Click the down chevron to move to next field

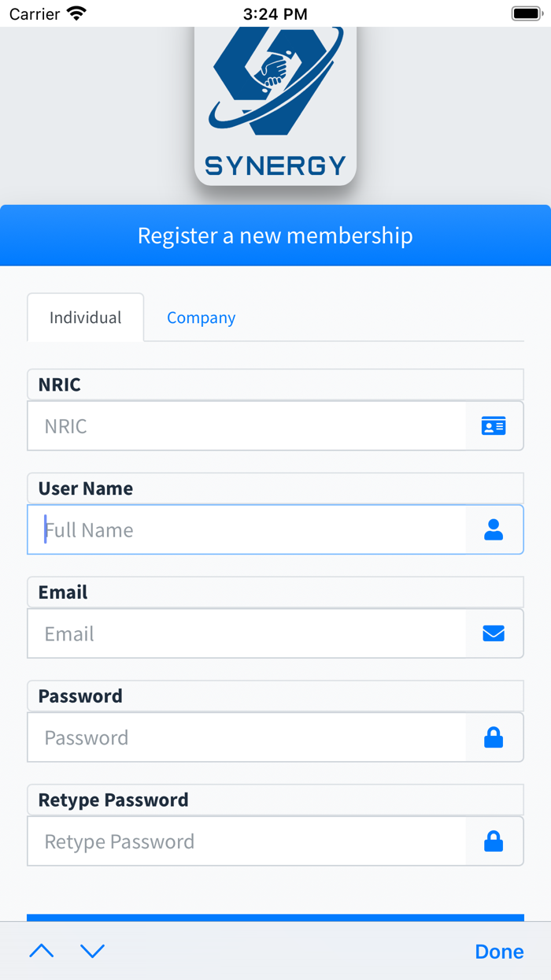tap(93, 951)
